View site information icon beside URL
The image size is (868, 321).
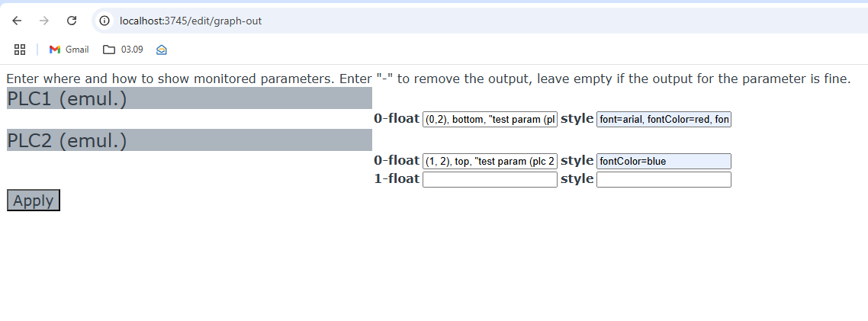(x=105, y=21)
